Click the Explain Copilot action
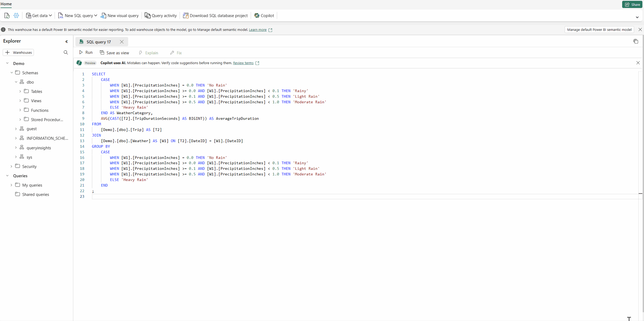The width and height of the screenshot is (644, 321). (x=148, y=53)
